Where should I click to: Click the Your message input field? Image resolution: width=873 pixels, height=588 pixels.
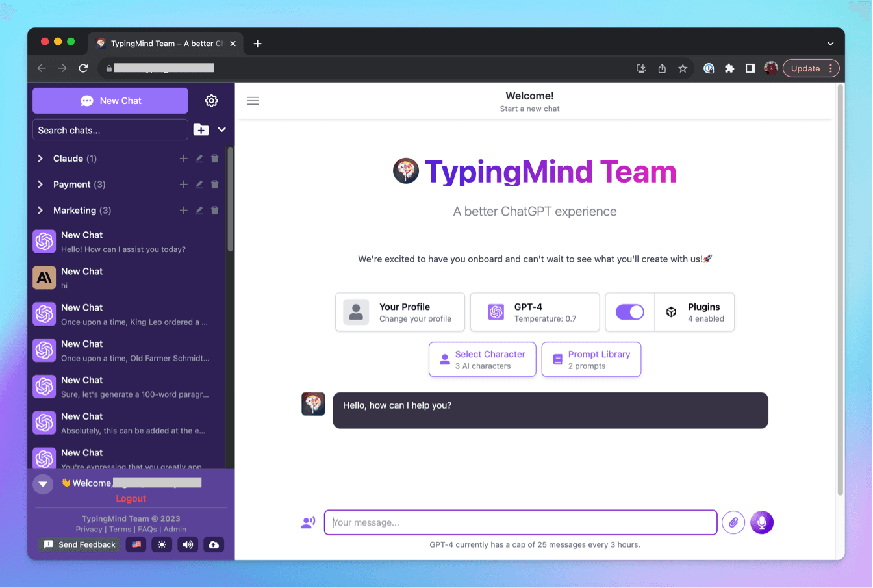(x=521, y=522)
